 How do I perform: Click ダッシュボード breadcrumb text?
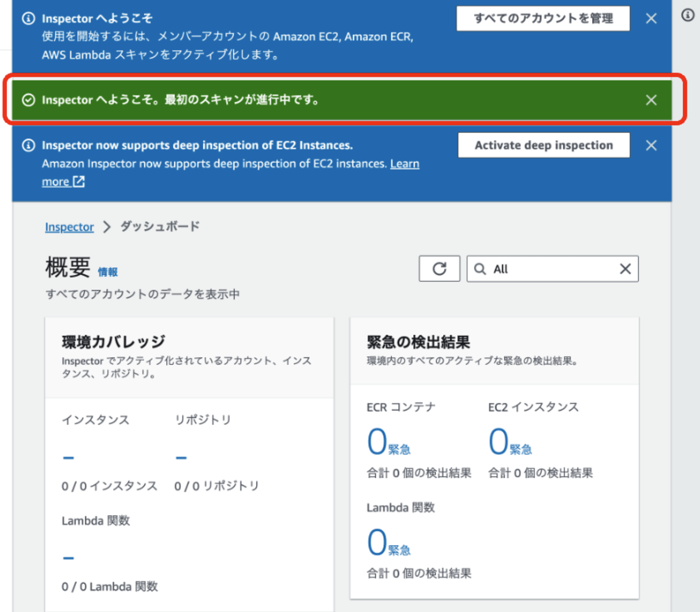tap(160, 226)
